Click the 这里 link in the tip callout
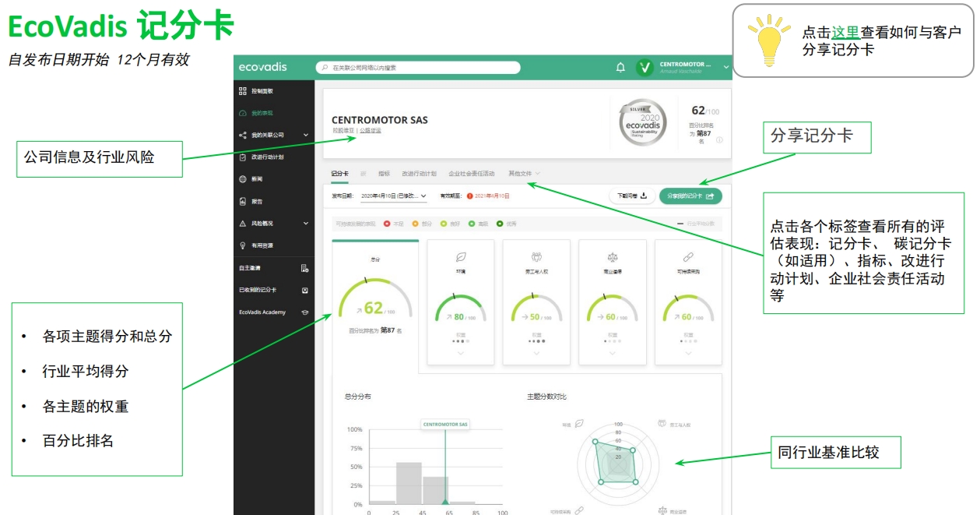Image resolution: width=980 pixels, height=515 pixels. tap(845, 32)
